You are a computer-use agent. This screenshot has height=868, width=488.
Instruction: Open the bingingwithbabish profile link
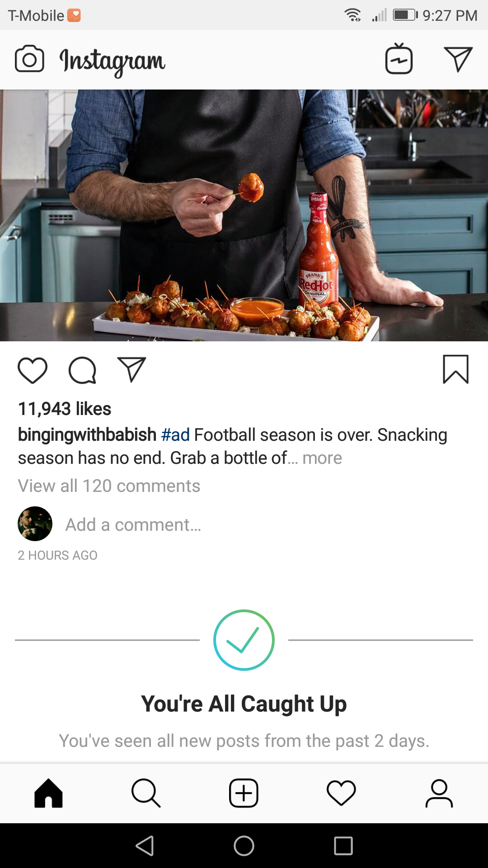(x=87, y=435)
